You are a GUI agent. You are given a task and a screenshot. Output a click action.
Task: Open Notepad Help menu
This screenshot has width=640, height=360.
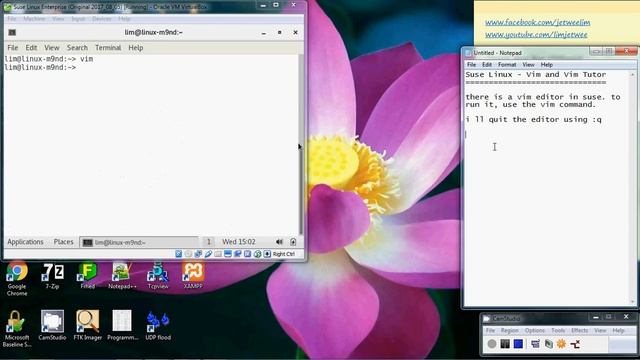(x=547, y=64)
